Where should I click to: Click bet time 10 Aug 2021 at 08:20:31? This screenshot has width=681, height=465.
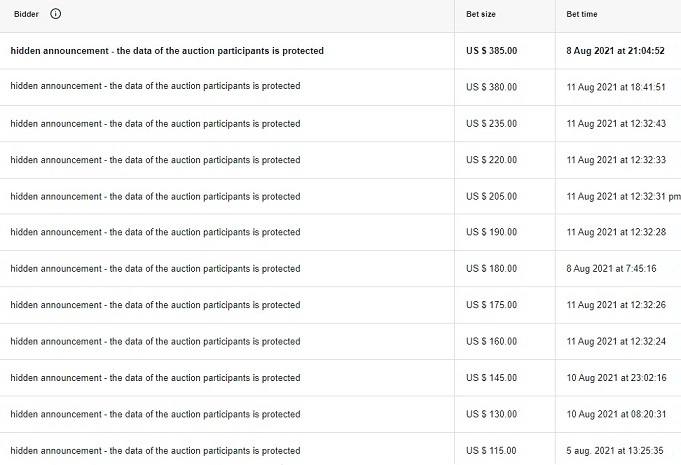click(616, 415)
